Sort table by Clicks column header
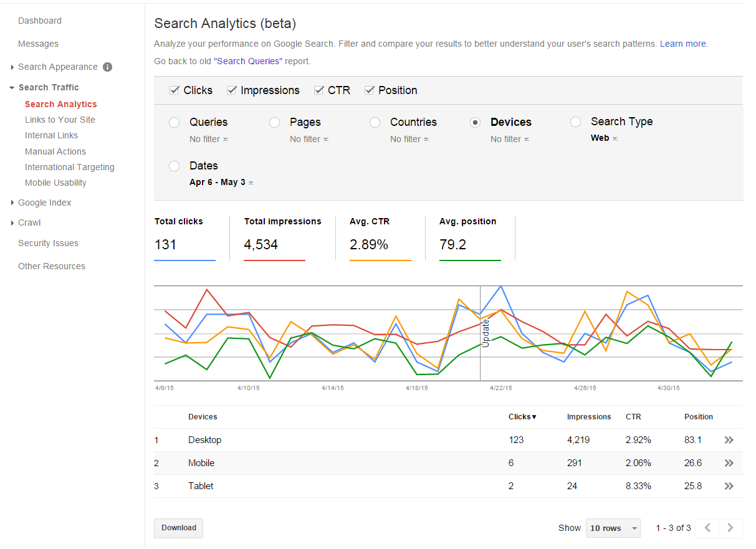The width and height of the screenshot is (756, 549). (x=522, y=417)
